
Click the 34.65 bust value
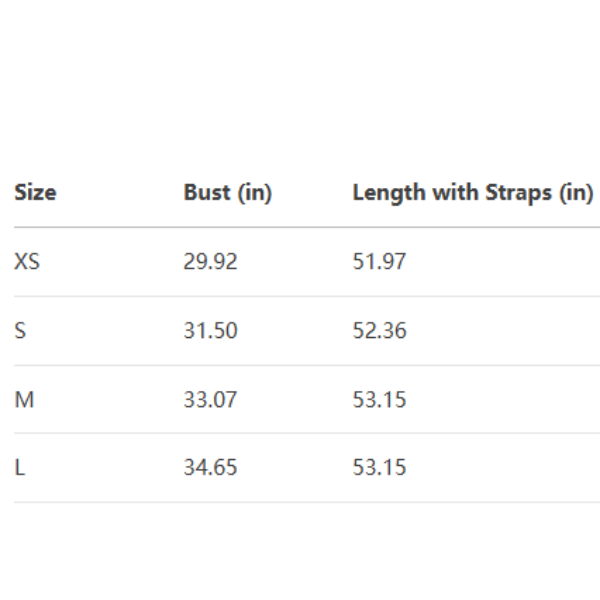click(210, 467)
